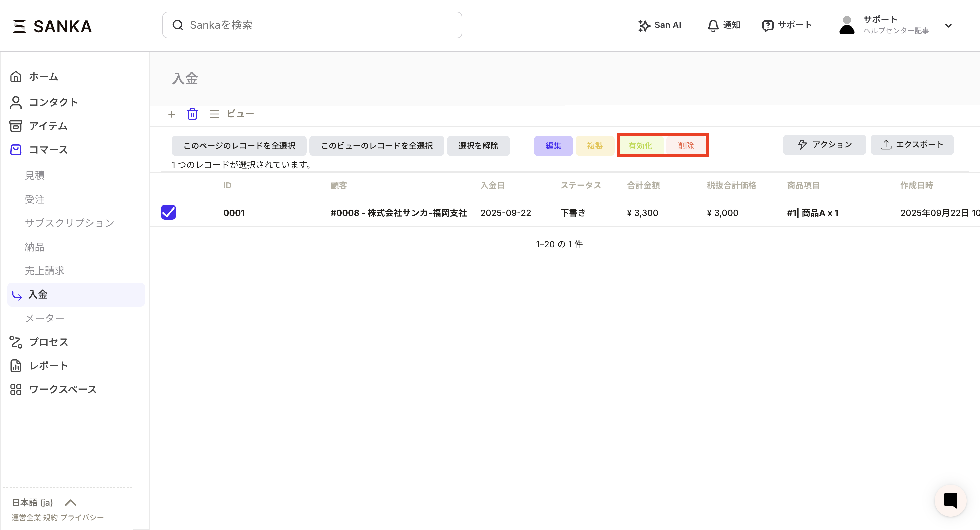Click the 有効化 button
This screenshot has width=980, height=530.
(640, 146)
